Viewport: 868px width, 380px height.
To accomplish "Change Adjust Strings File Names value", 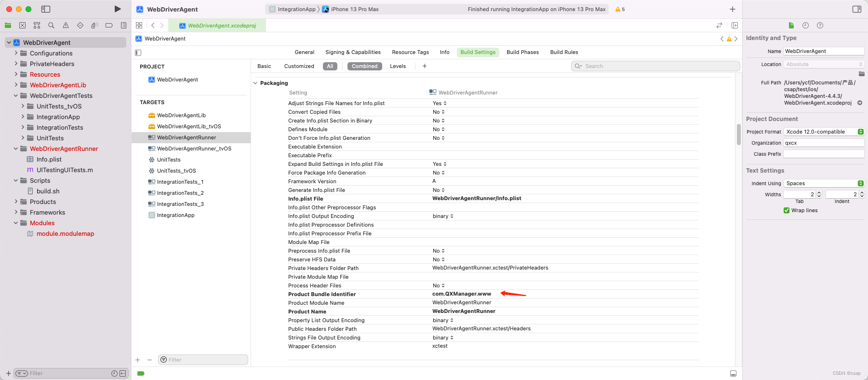I will click(x=440, y=103).
